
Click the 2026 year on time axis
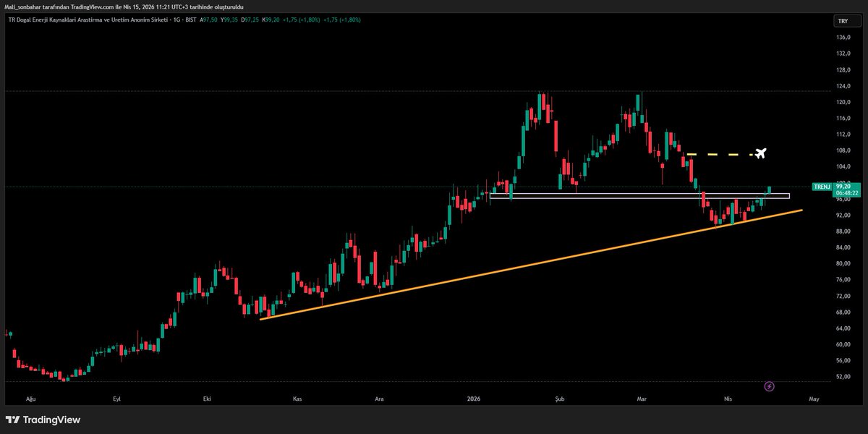click(475, 398)
